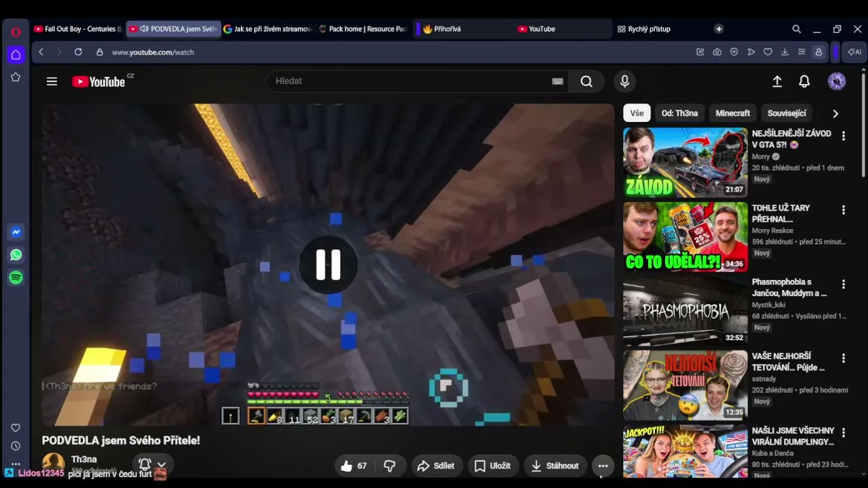Open the YouTube account avatar menu
Viewport: 868px width, 488px height.
pyautogui.click(x=837, y=81)
